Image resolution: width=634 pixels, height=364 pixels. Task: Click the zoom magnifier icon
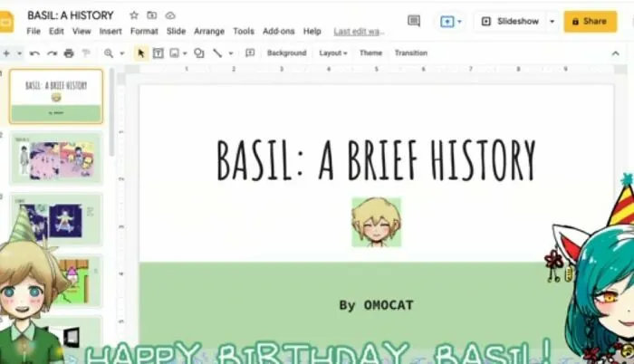(x=109, y=53)
